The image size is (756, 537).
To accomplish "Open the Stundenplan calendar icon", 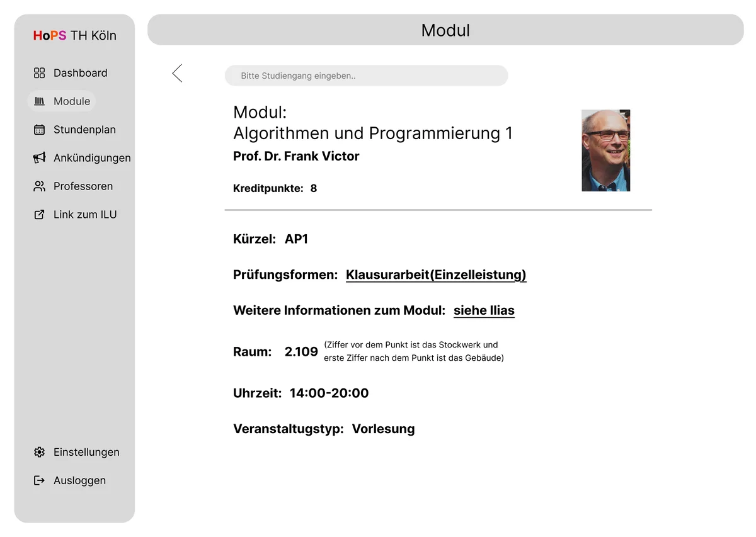I will click(x=39, y=130).
